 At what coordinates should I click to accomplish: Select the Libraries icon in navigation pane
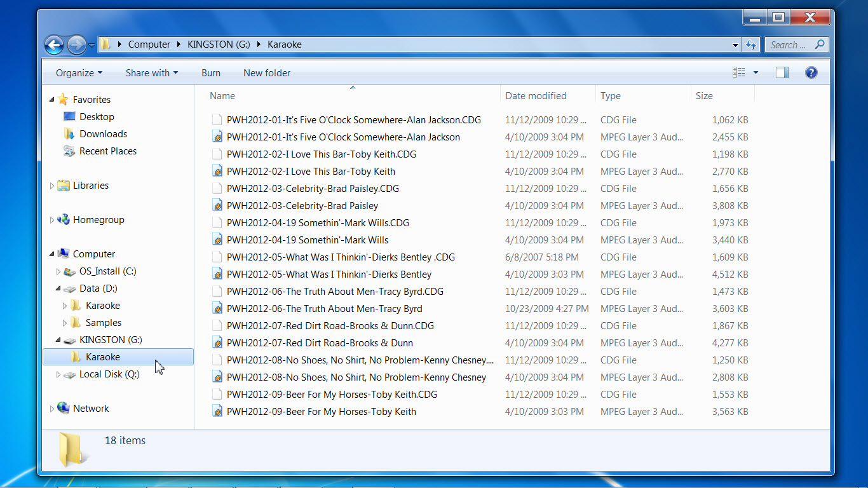pos(63,186)
